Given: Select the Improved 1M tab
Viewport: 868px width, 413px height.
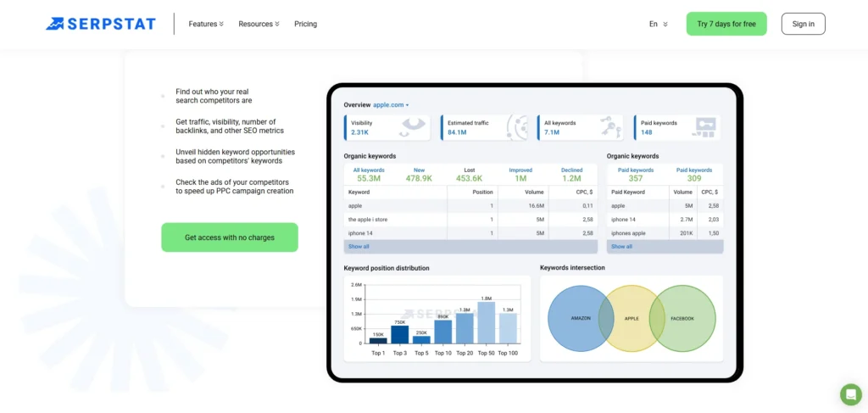Looking at the screenshot, I should [x=520, y=175].
